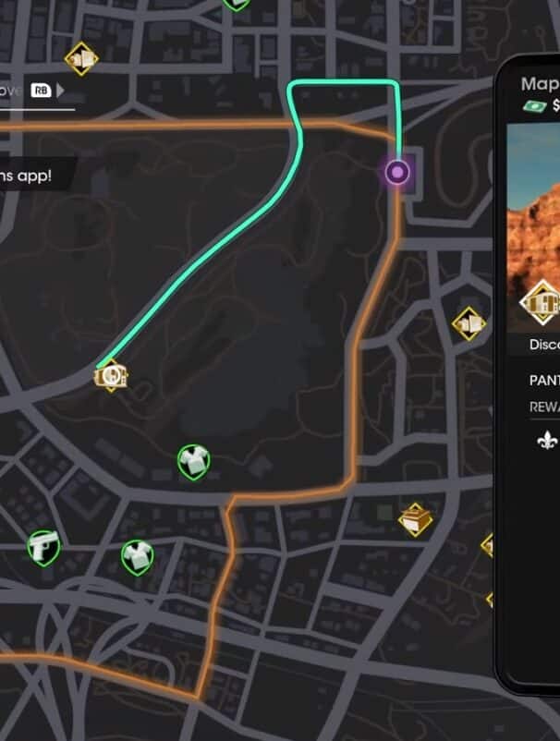The width and height of the screenshot is (560, 741).
Task: Click the yellow diamond marker near the RB prompt
Action: pos(81,59)
